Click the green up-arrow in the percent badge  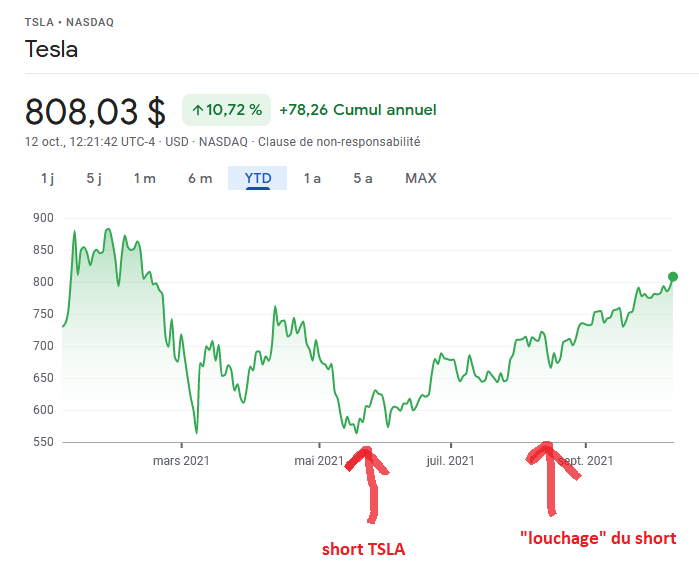pyautogui.click(x=198, y=110)
